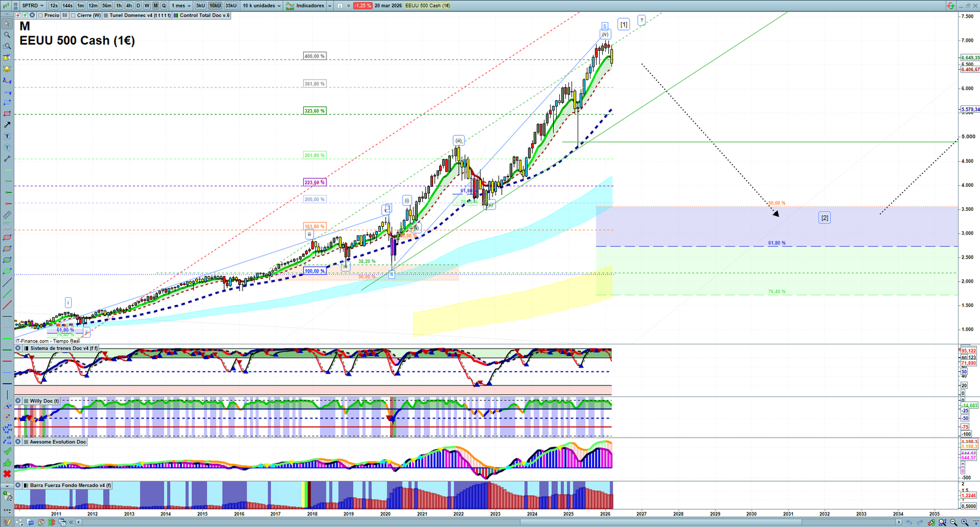The image size is (980, 527).
Task: Select the 1h timeframe
Action: click(119, 6)
